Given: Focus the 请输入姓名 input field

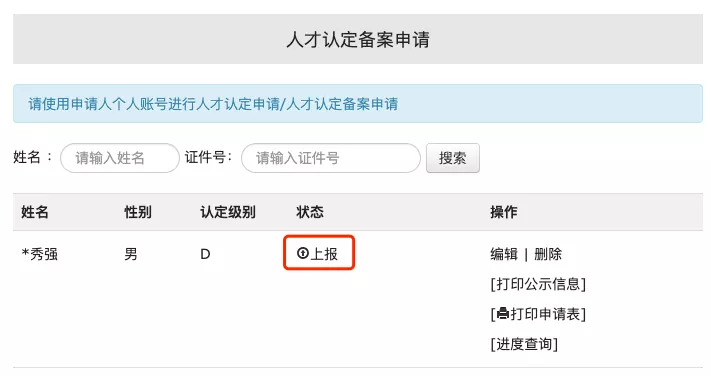Looking at the screenshot, I should (120, 158).
